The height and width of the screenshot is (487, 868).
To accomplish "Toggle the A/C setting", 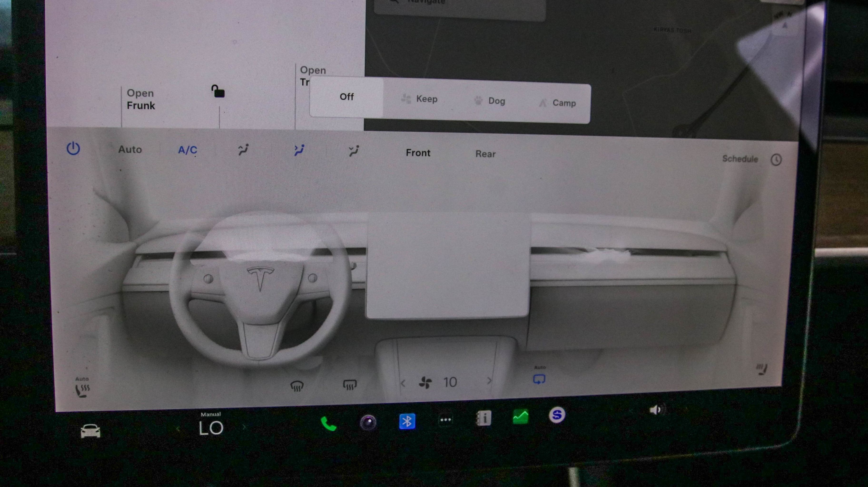I will pyautogui.click(x=188, y=150).
